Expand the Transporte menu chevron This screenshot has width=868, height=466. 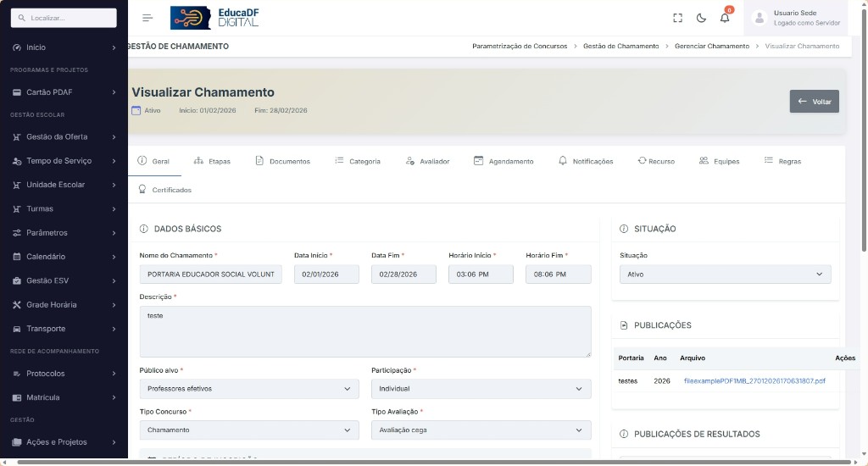click(114, 329)
